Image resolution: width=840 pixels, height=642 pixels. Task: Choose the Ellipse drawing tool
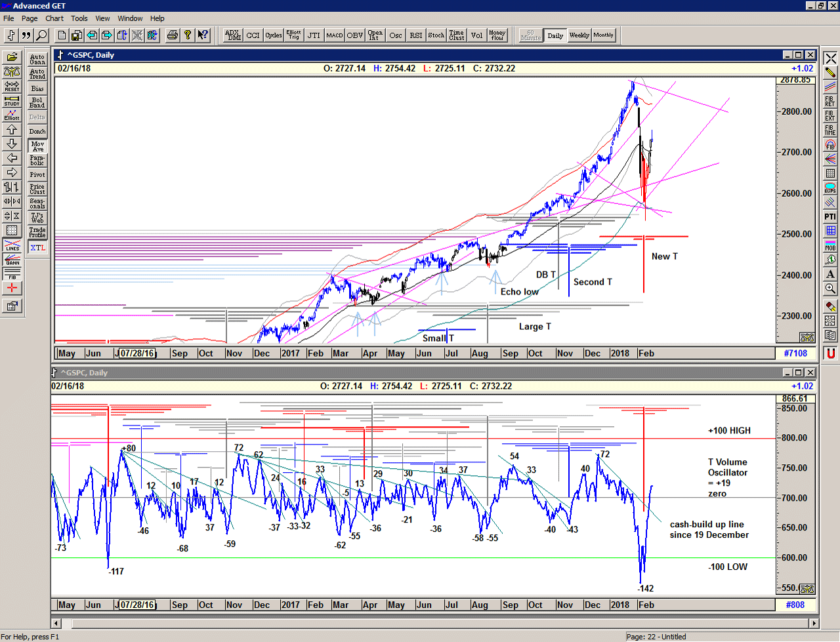coord(830,188)
